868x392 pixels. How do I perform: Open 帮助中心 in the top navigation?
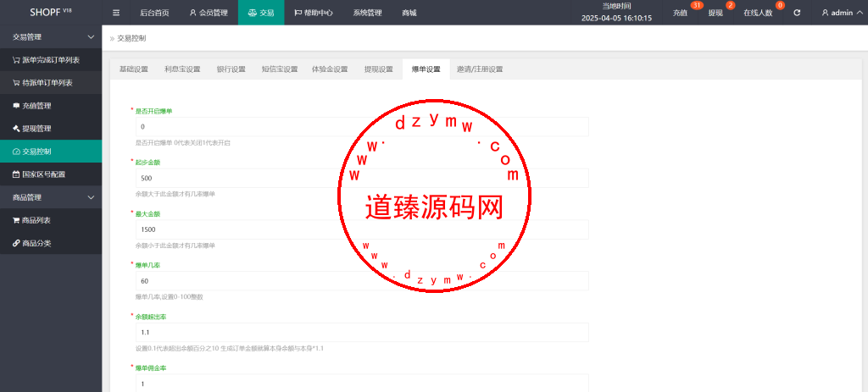(x=314, y=13)
